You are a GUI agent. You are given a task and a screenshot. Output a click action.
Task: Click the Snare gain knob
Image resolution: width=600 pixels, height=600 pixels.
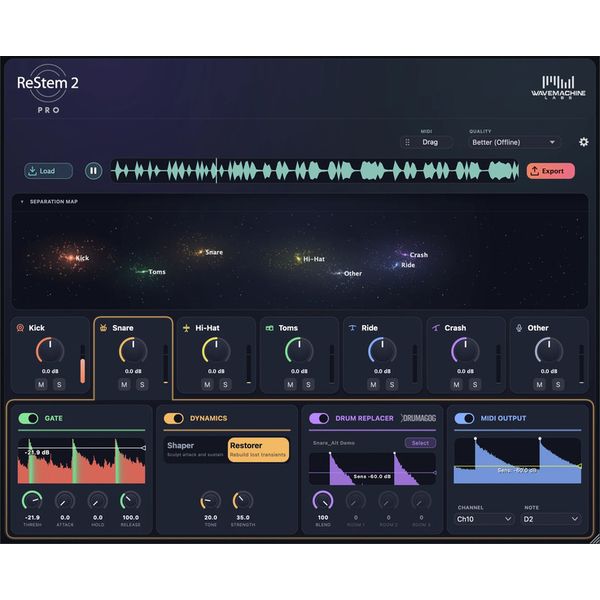pyautogui.click(x=133, y=351)
